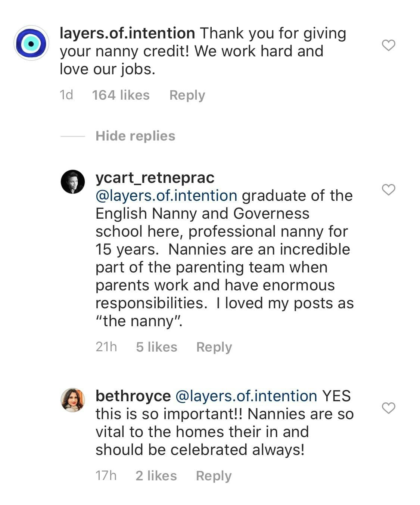Like layers.of.intention's comment with the heart icon
420x505 pixels.
coord(388,45)
